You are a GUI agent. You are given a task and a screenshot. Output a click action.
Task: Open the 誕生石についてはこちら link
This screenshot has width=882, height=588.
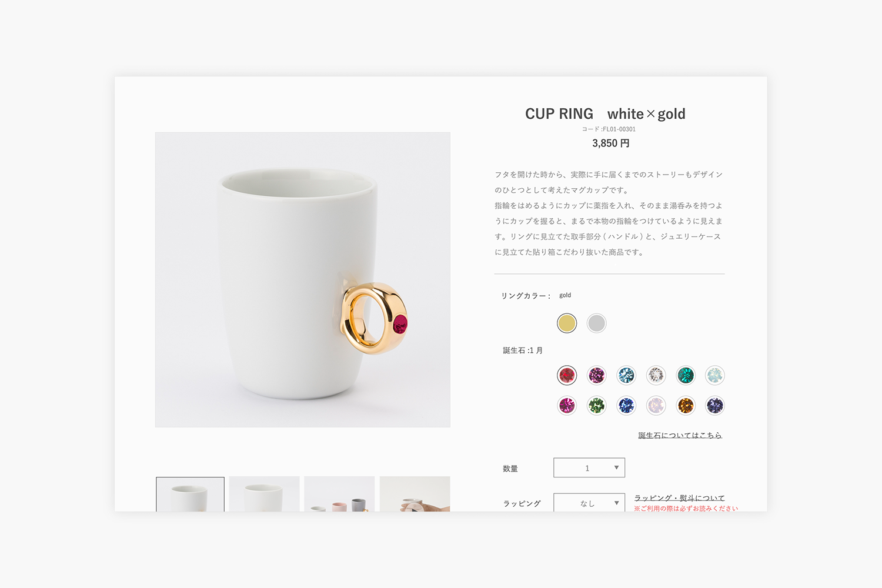tap(680, 435)
